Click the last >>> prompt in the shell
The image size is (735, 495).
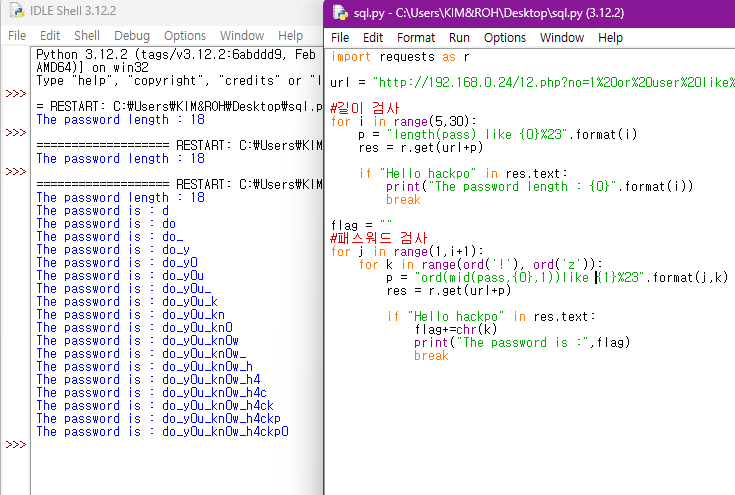coord(15,444)
